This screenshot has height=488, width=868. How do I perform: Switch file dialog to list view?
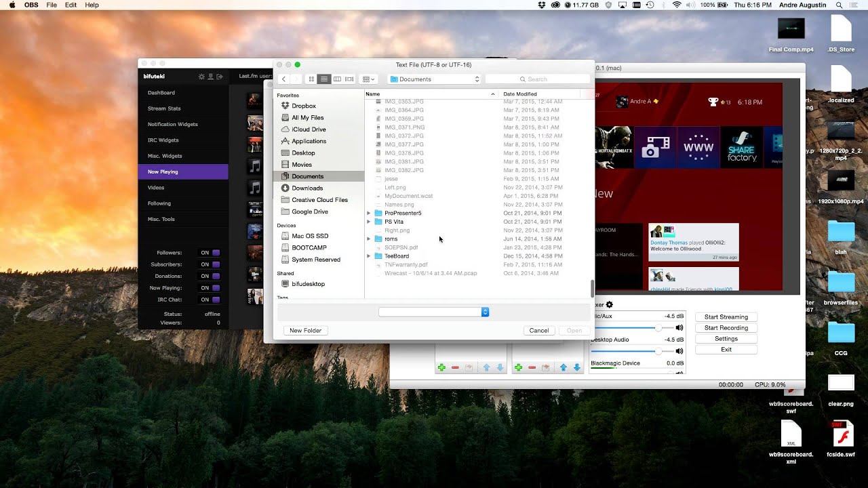coord(324,79)
